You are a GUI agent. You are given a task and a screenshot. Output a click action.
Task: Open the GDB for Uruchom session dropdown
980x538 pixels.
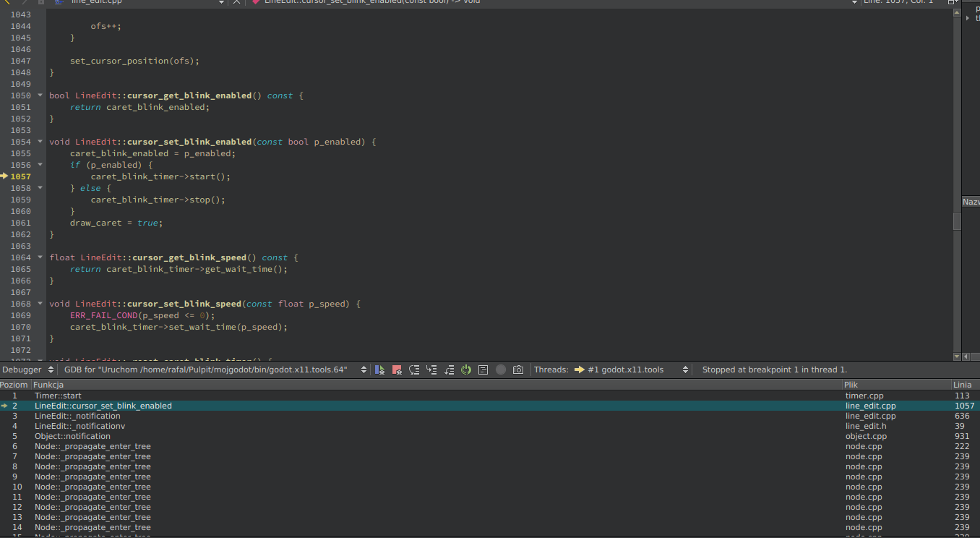coord(215,370)
